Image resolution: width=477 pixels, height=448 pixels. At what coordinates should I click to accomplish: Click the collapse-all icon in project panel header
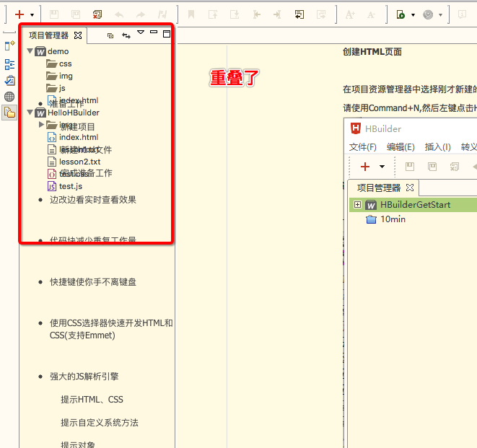[110, 35]
